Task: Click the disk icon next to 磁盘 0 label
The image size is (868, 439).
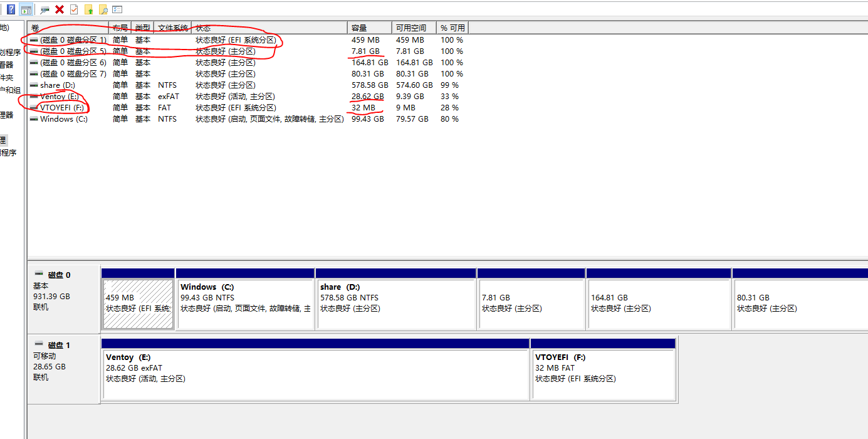Action: (39, 275)
